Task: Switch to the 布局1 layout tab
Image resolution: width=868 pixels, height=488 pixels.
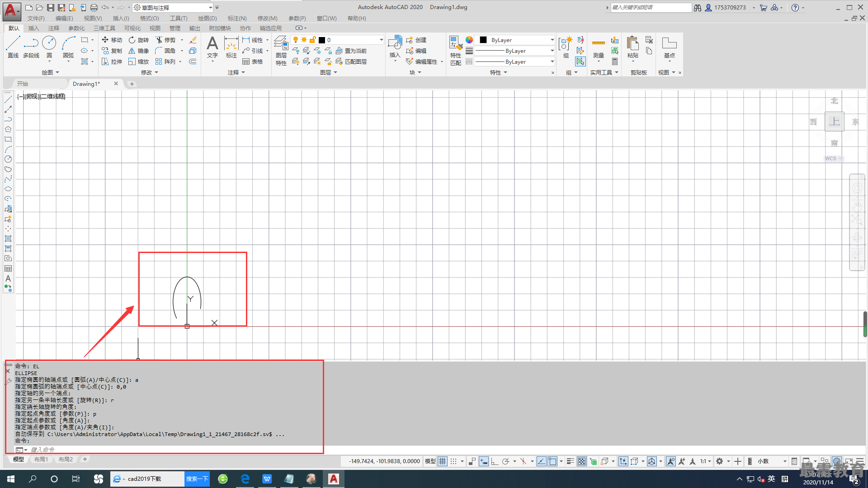Action: (x=41, y=460)
